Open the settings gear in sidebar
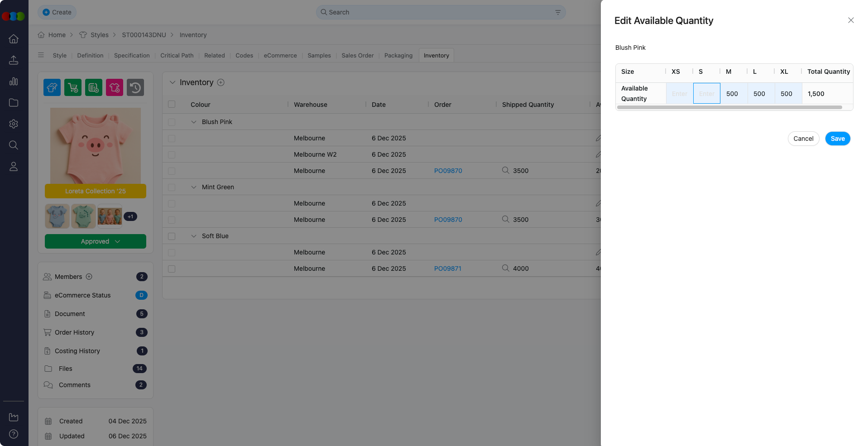Screen dimensions: 868x446 14,124
